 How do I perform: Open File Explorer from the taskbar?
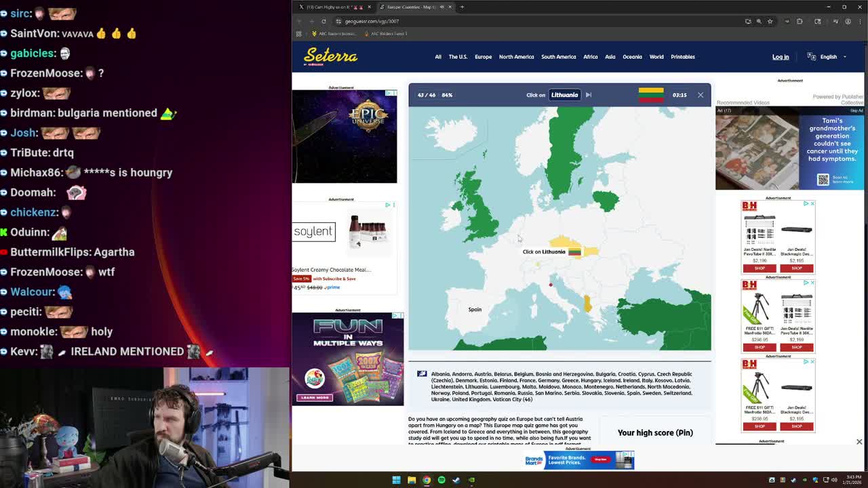[412, 480]
